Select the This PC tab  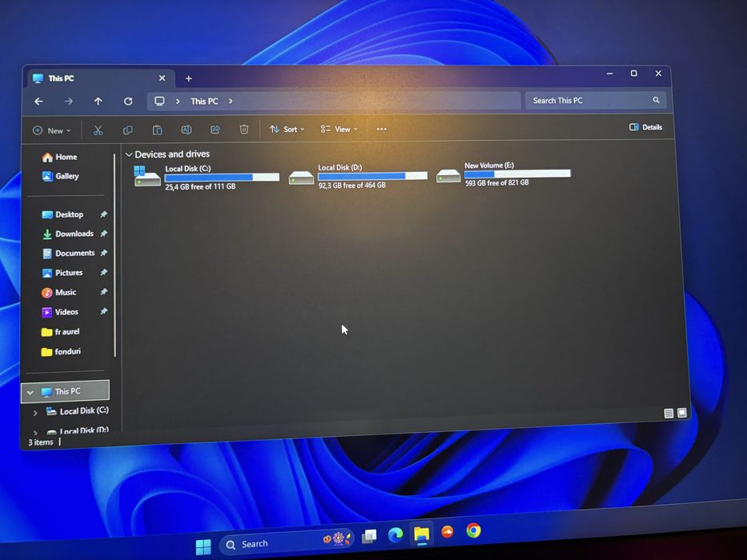[98, 78]
